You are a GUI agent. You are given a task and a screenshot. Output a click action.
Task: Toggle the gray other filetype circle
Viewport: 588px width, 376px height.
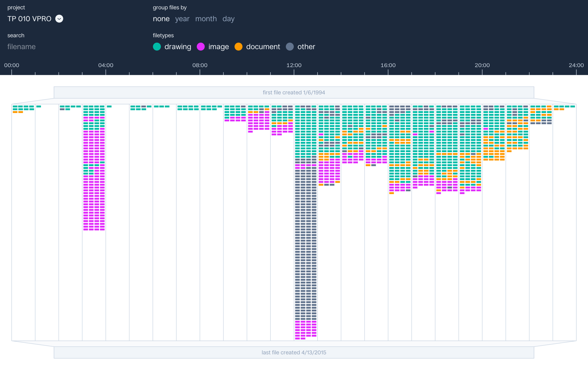290,47
